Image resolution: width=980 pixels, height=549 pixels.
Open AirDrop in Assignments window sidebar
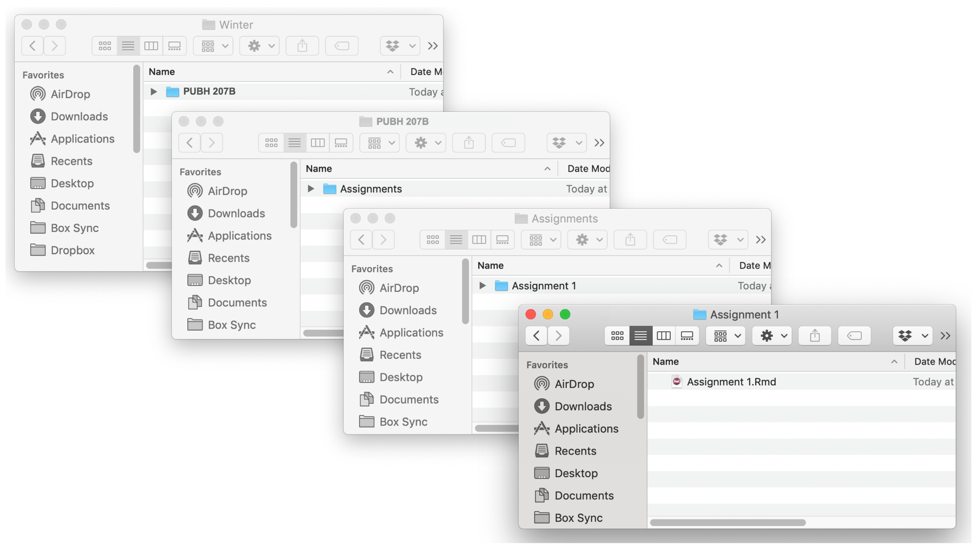389,288
